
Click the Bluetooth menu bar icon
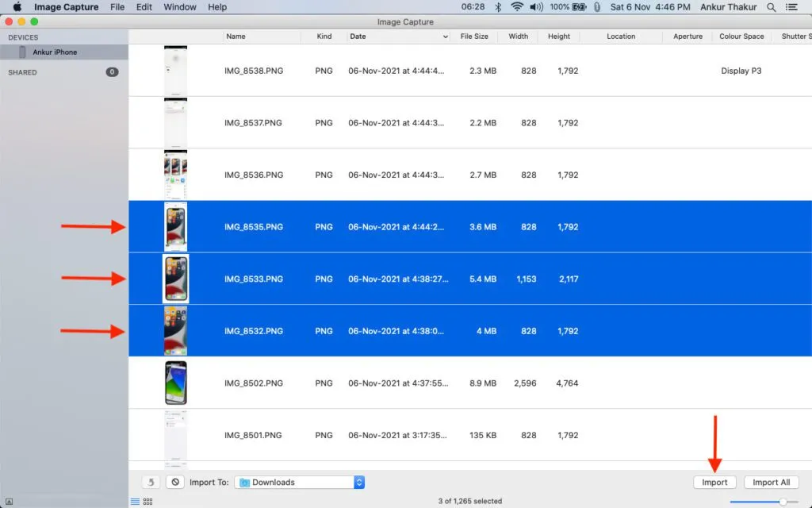tap(498, 6)
